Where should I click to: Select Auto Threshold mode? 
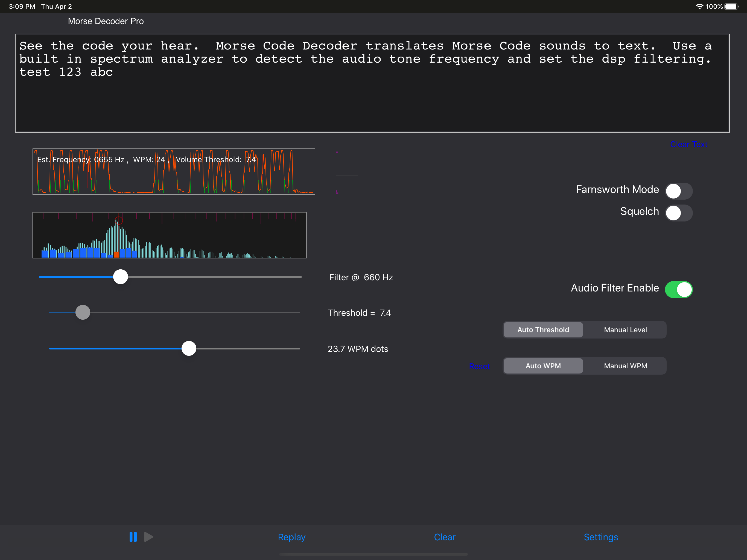point(543,330)
